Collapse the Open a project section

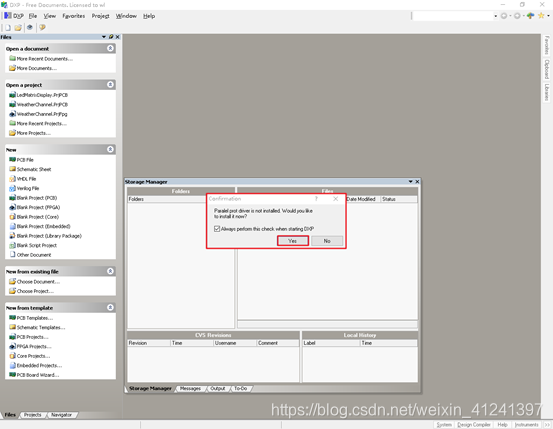110,85
